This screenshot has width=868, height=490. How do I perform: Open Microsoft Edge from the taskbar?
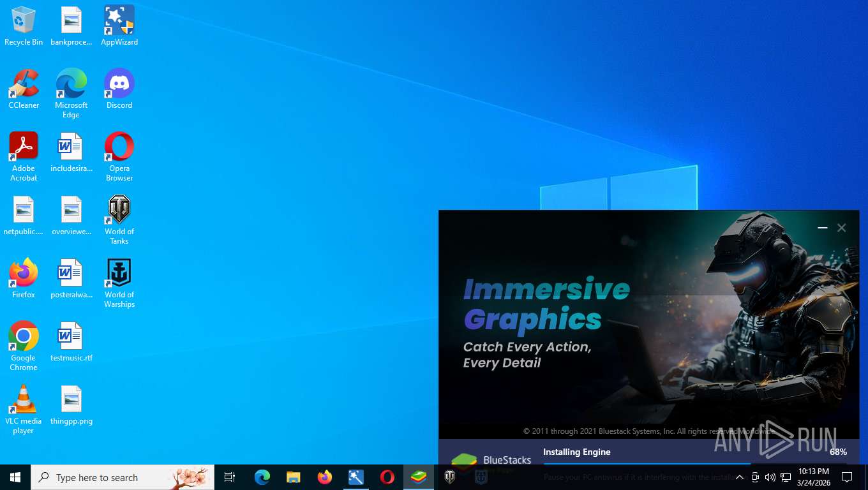pyautogui.click(x=262, y=477)
